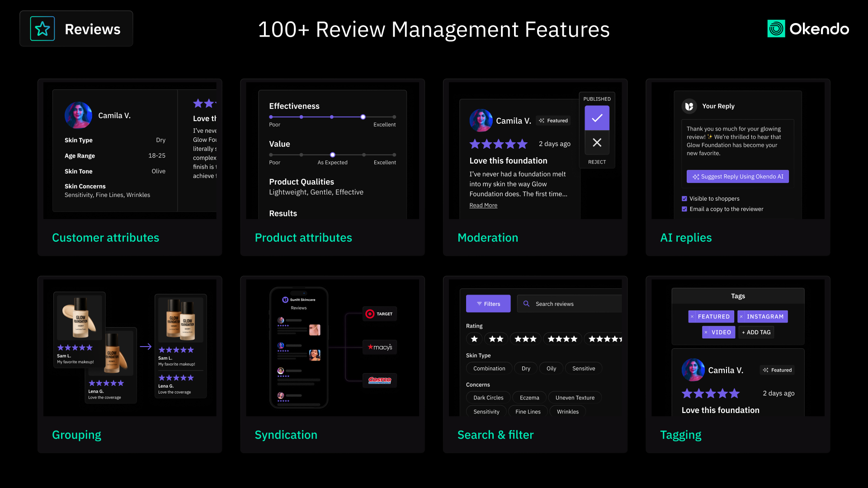Uncheck Email a copy to reviewer
Image resolution: width=868 pixels, height=488 pixels.
684,209
